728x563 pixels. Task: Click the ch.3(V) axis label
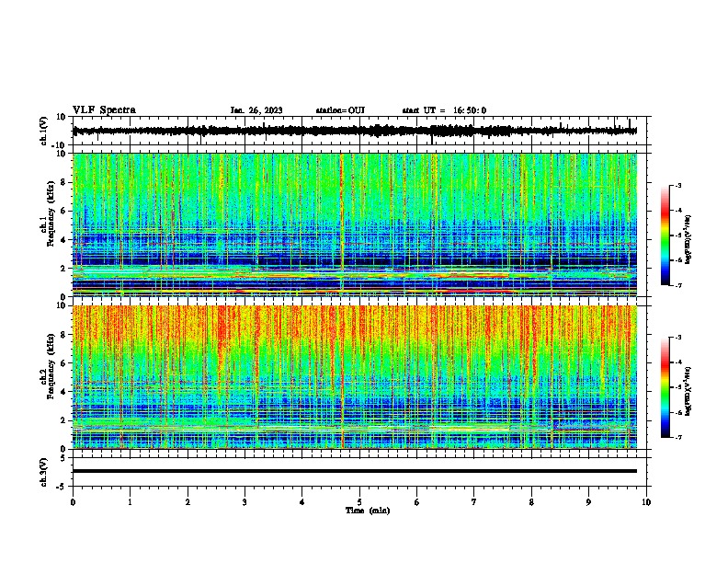click(x=44, y=472)
